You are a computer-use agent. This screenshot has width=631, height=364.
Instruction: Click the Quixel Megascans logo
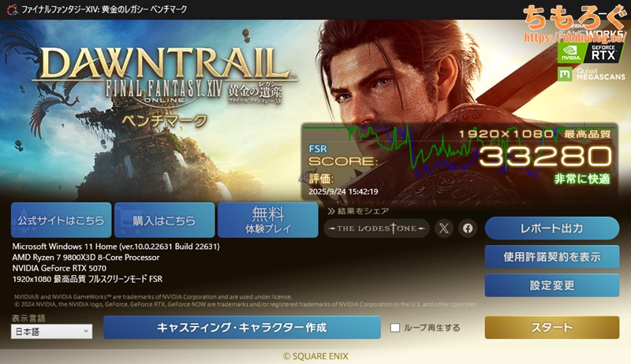pyautogui.click(x=592, y=74)
